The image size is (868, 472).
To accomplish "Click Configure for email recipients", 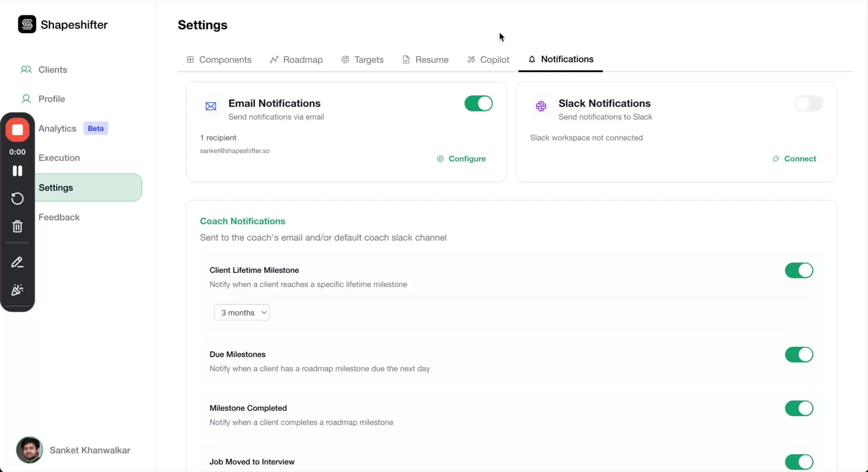I will (462, 159).
